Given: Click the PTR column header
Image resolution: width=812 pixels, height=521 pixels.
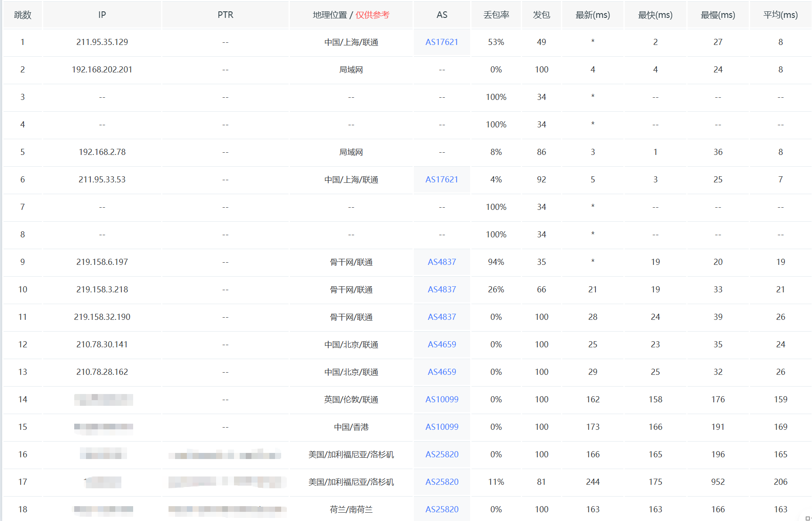Looking at the screenshot, I should 225,15.
